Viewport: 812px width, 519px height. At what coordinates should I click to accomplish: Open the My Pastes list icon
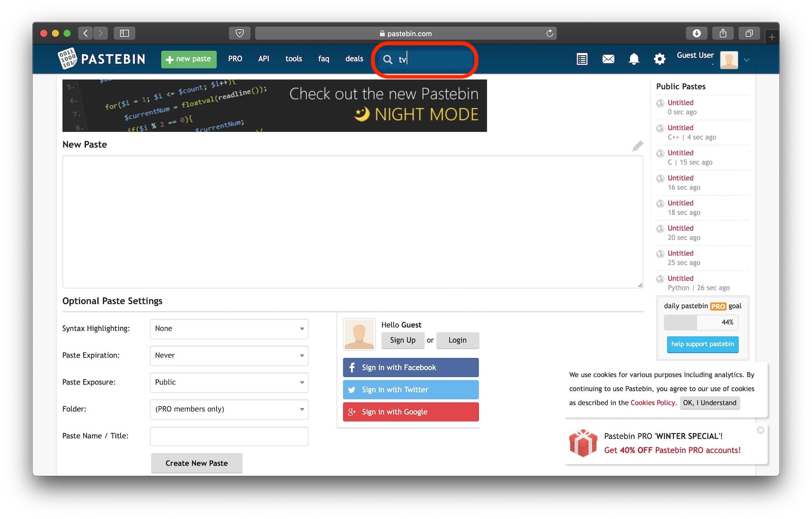582,59
